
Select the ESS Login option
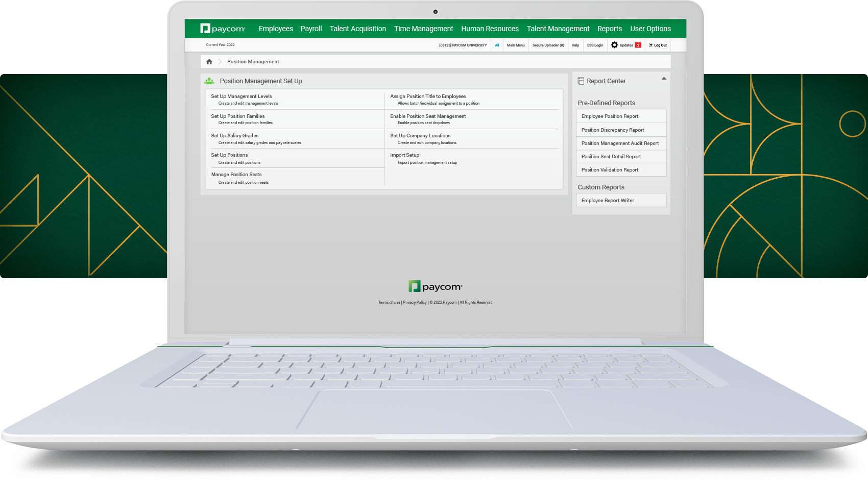[595, 45]
